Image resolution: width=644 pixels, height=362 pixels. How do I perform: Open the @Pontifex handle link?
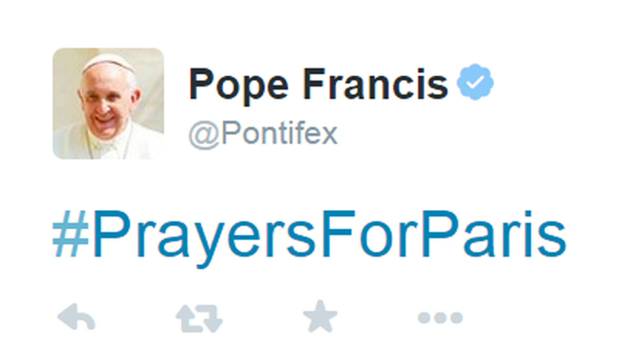point(263,133)
